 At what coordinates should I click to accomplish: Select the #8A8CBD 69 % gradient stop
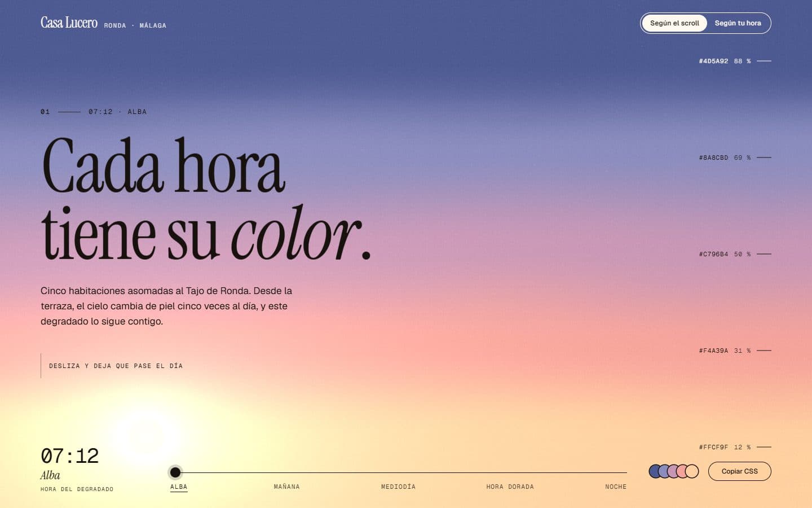[x=735, y=157]
